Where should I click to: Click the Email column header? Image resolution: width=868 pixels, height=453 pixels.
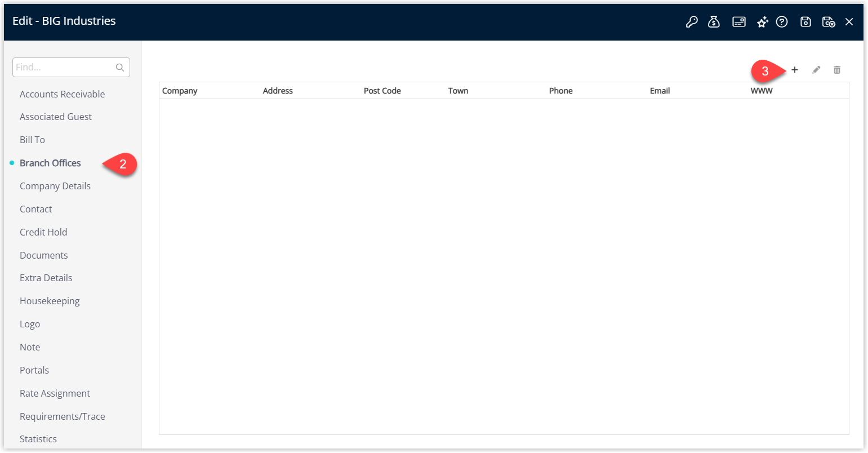(660, 91)
